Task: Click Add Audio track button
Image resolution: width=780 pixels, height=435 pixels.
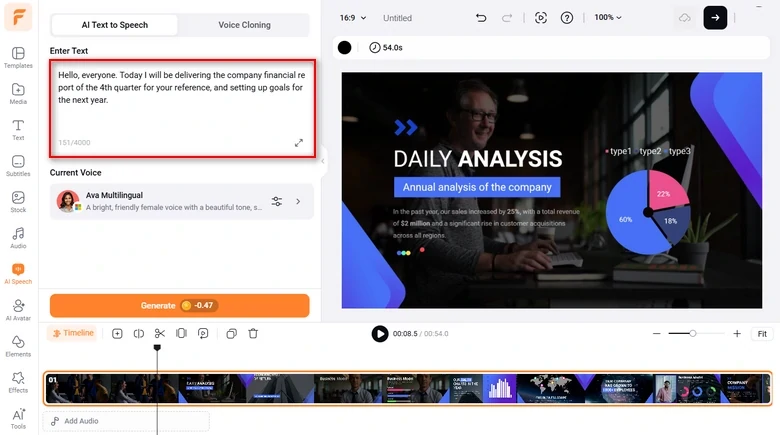Action: point(126,421)
